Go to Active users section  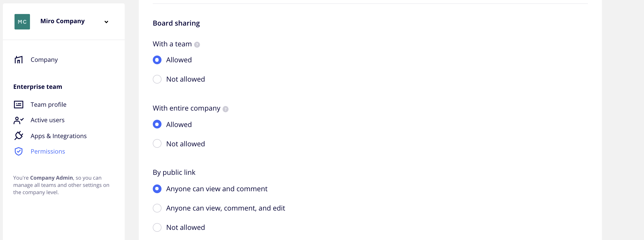tap(47, 120)
